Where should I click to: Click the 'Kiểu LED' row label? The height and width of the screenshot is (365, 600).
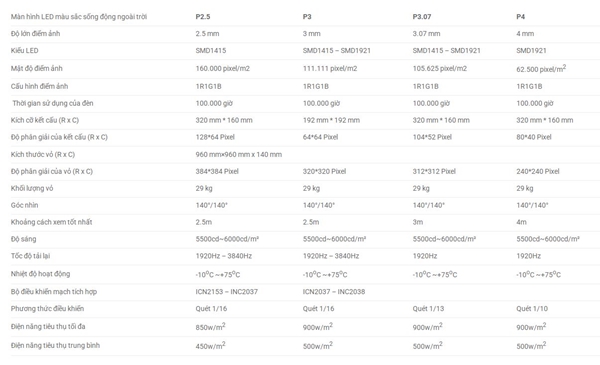(24, 51)
